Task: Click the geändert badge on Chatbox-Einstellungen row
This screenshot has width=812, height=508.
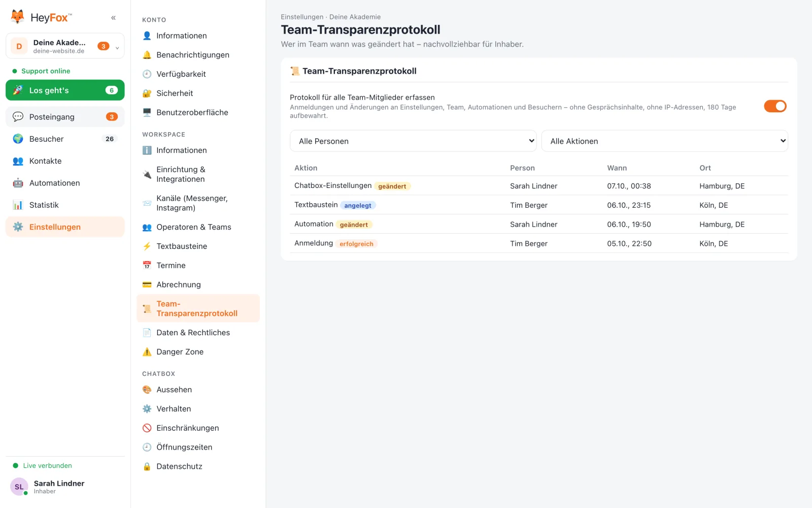Action: coord(392,186)
